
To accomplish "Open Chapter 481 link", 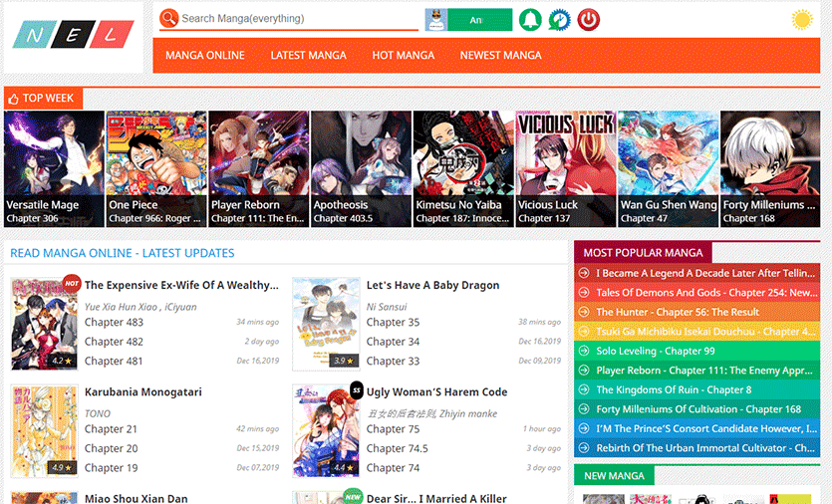I will pos(114,361).
